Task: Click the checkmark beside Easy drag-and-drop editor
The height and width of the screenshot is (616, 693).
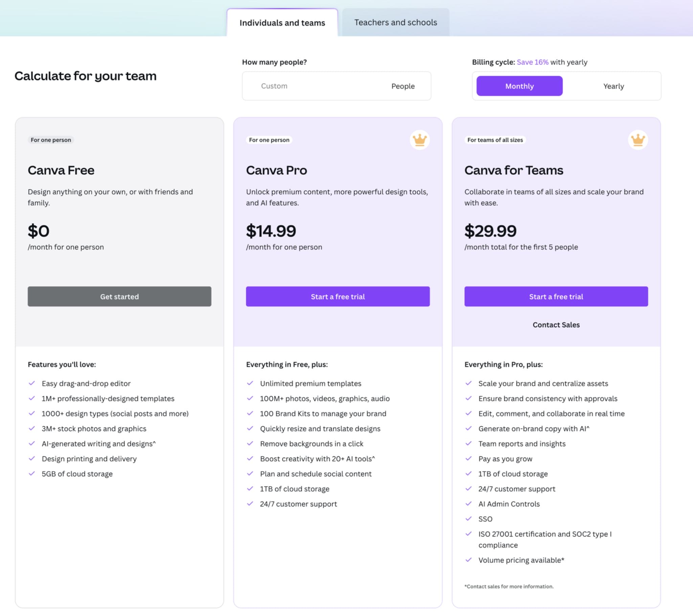Action: 32,383
